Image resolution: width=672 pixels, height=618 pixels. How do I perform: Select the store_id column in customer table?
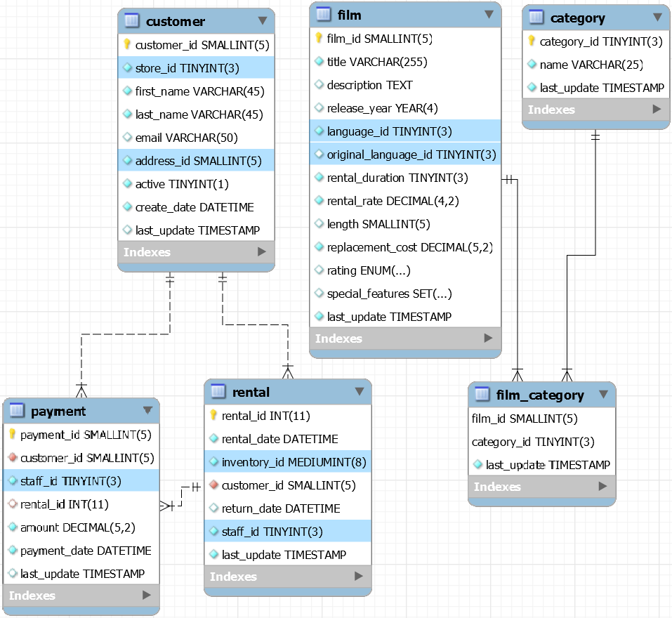click(x=186, y=68)
